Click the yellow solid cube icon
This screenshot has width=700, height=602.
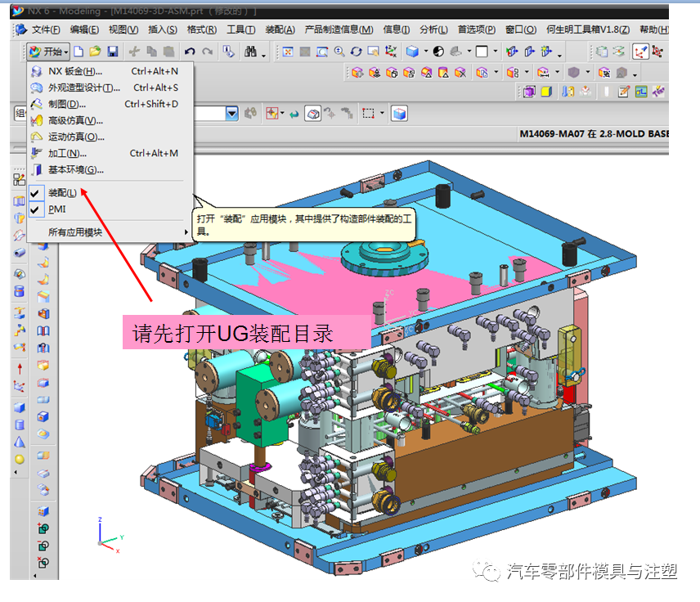coord(546,92)
